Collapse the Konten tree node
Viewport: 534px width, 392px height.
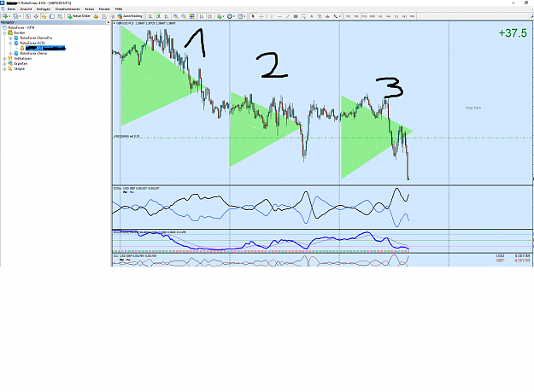click(x=4, y=32)
